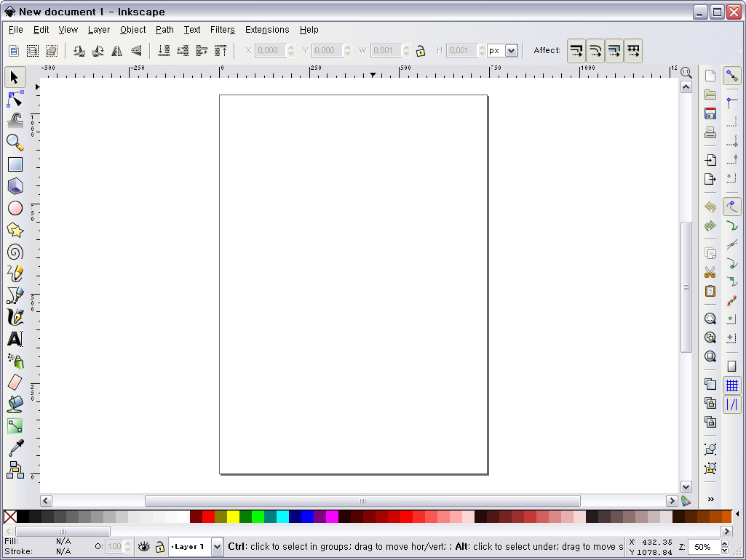Select the Calligraphy tool

click(15, 318)
